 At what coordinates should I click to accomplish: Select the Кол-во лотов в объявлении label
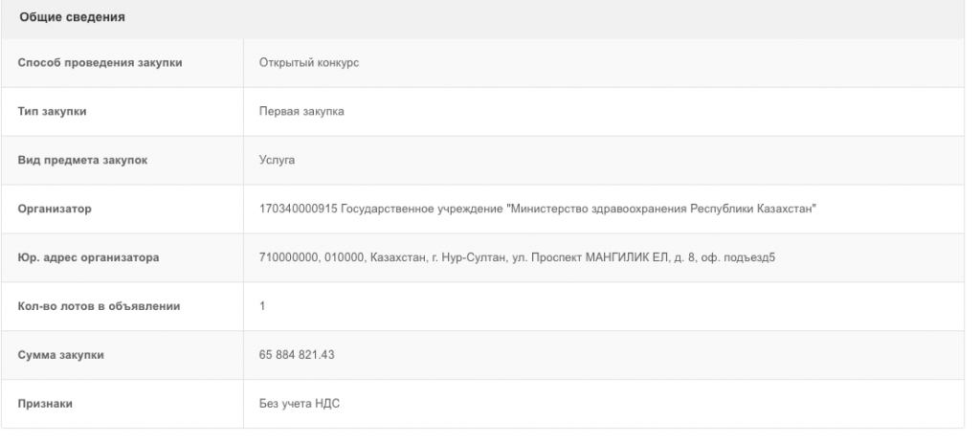99,306
